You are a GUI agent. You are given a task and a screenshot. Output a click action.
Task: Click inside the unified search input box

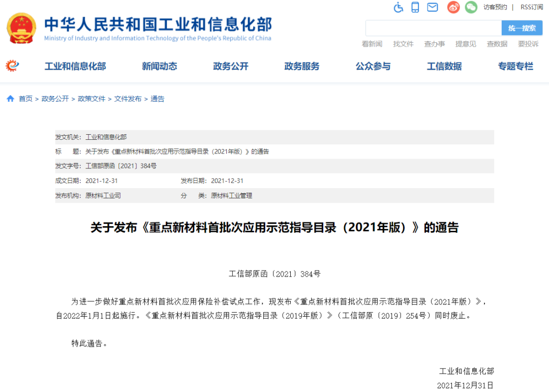click(432, 28)
